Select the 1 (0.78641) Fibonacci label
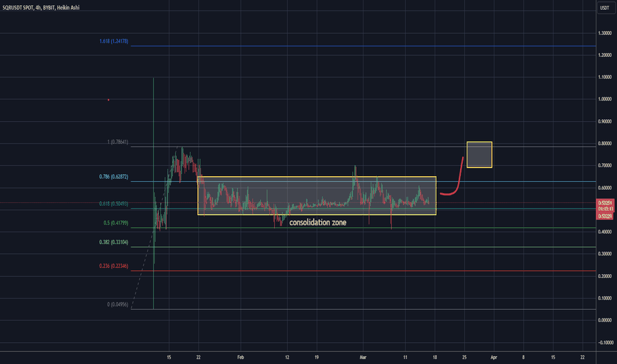 pos(118,142)
